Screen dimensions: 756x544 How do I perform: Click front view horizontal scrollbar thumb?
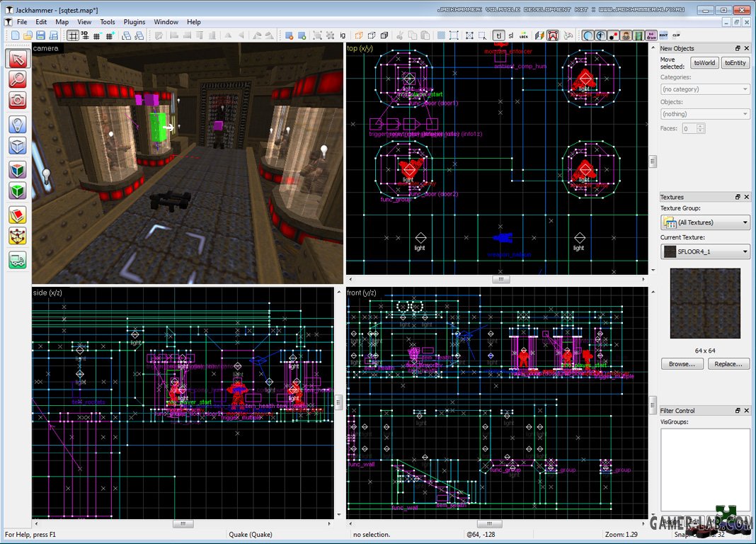(489, 523)
